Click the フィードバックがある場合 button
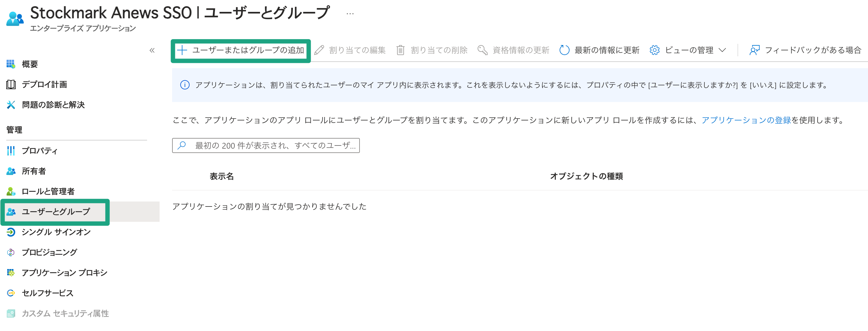Viewport: 868px width, 331px height. click(812, 50)
